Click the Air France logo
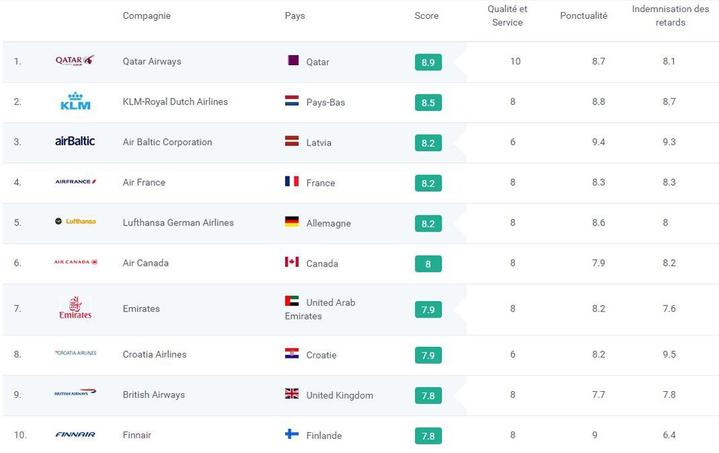Image resolution: width=719 pixels, height=453 pixels. [75, 182]
